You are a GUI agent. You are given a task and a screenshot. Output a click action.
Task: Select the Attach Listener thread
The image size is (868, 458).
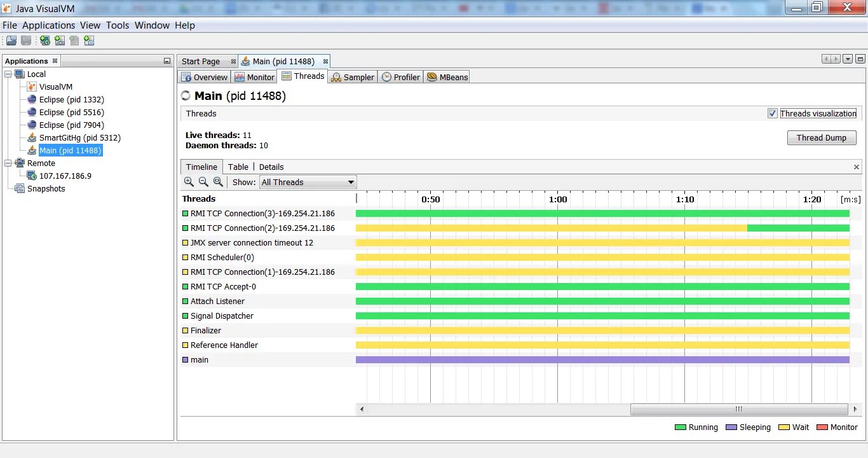(521, 301)
